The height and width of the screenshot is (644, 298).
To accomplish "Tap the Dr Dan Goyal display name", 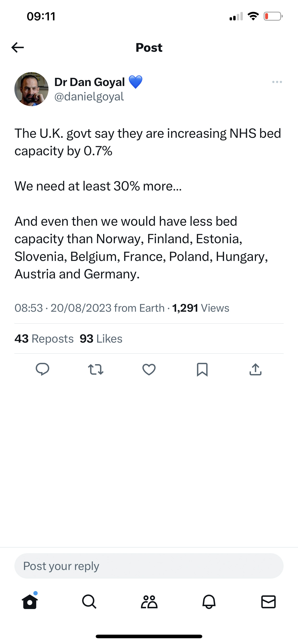I will pos(90,82).
